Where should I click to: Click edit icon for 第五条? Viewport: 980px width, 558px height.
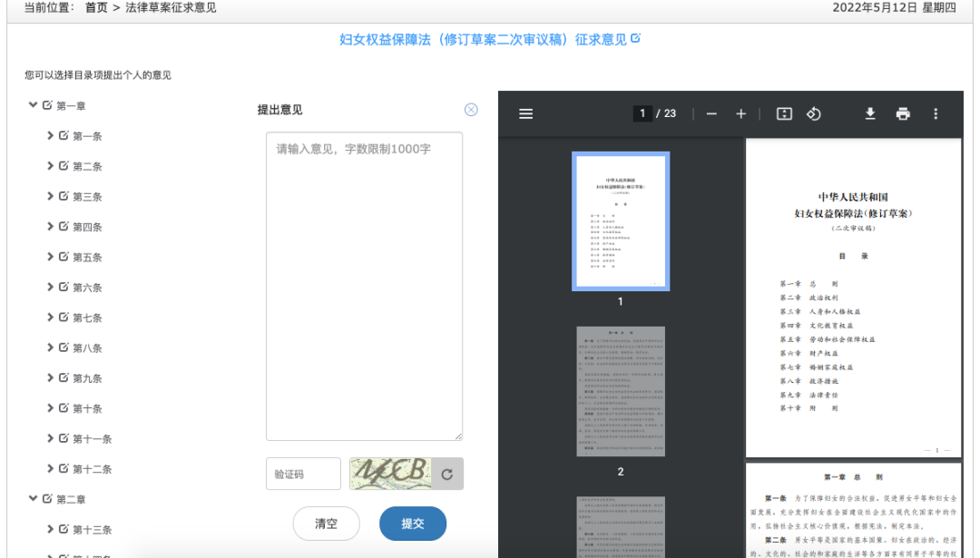point(64,256)
